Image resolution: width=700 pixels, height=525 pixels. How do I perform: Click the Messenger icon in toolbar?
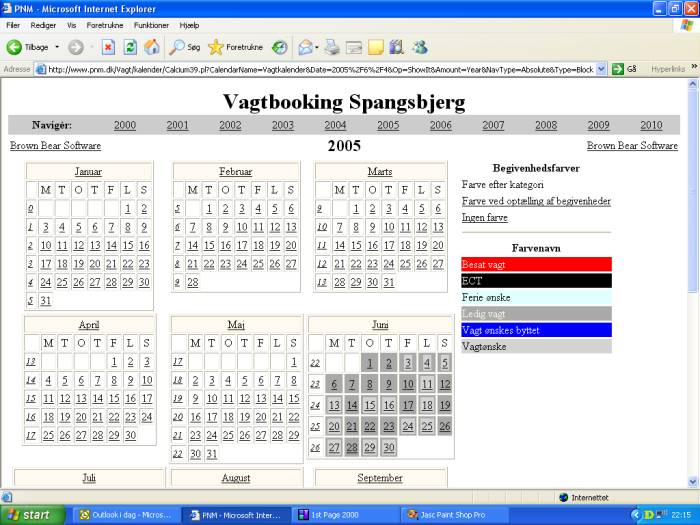(x=420, y=47)
